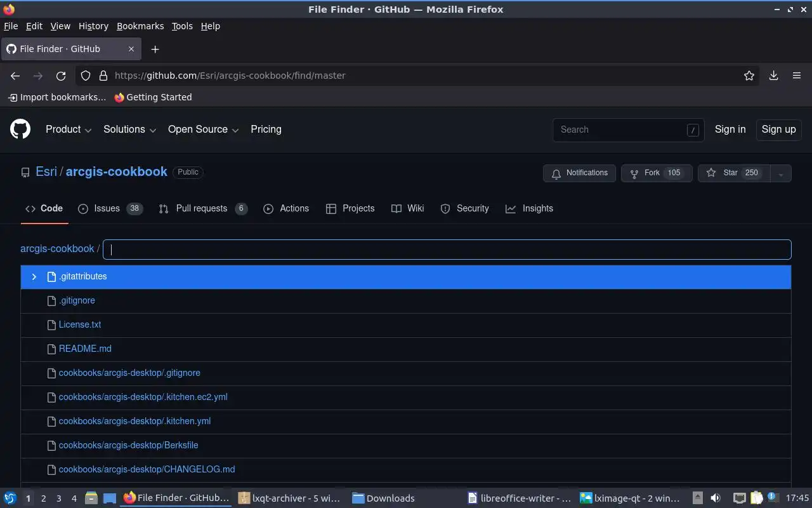This screenshot has width=812, height=508.
Task: Open the Getting Started bookmark
Action: (153, 97)
